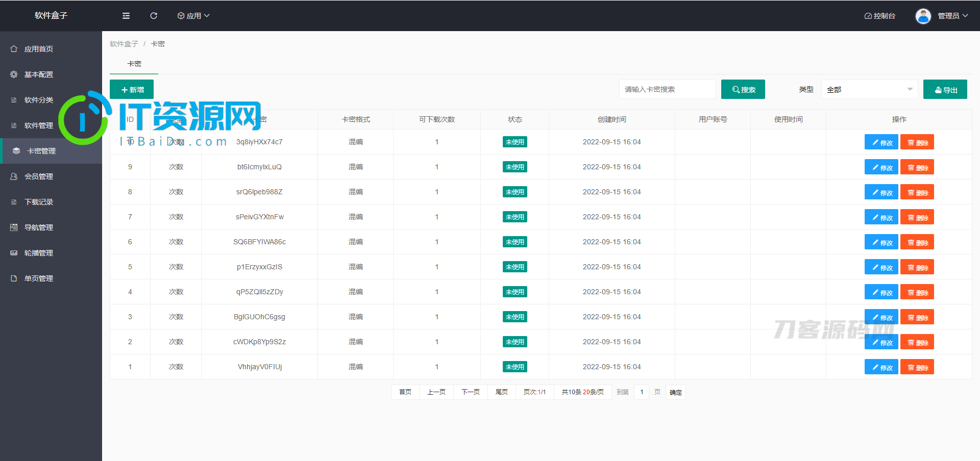Open 下载记录 in the sidebar

tap(51, 202)
